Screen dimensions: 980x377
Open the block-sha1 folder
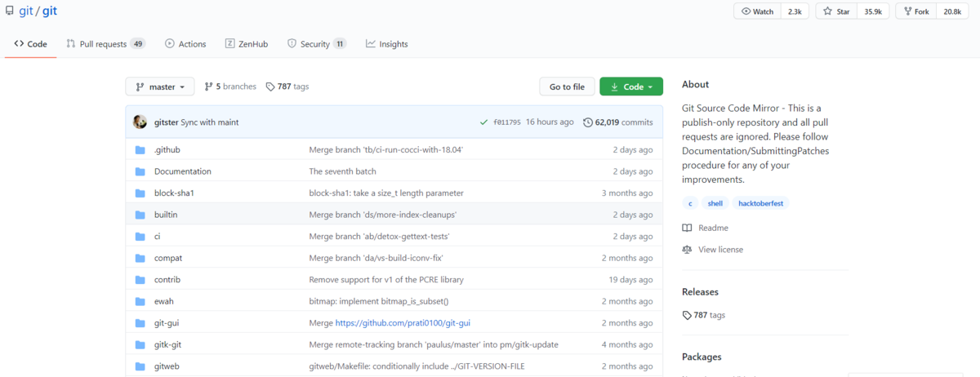coord(174,193)
